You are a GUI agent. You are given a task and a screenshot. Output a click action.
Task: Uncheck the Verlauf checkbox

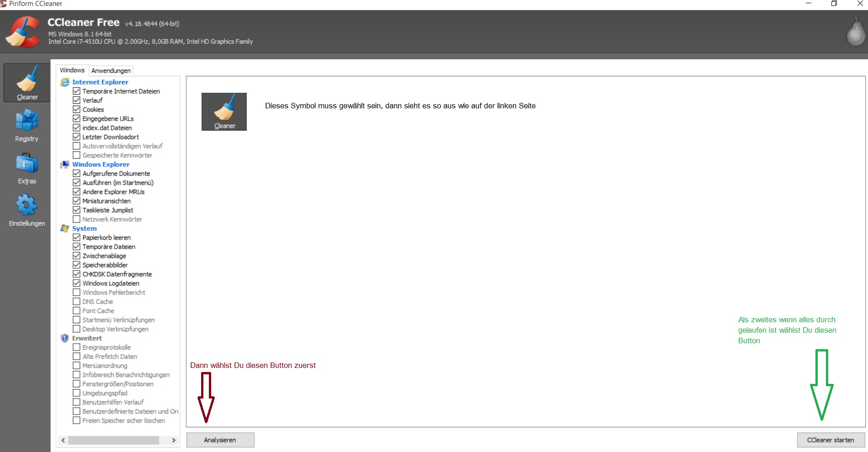tap(77, 101)
